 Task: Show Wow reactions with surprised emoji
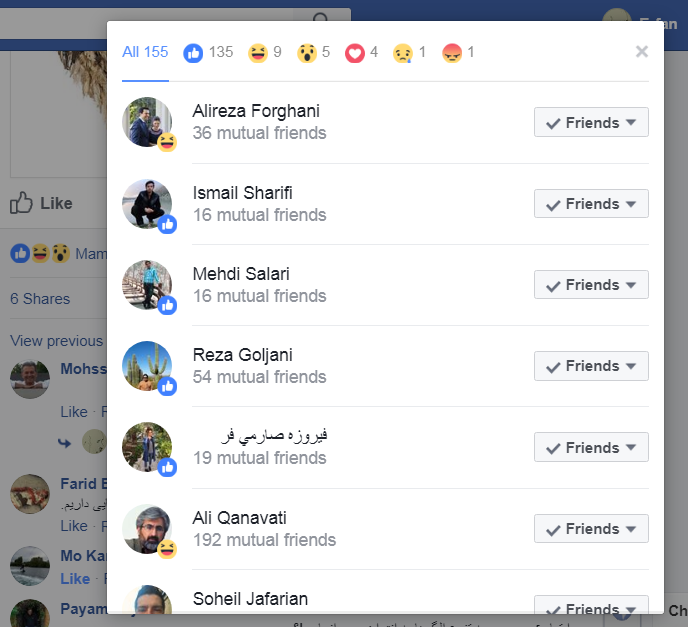(x=313, y=53)
